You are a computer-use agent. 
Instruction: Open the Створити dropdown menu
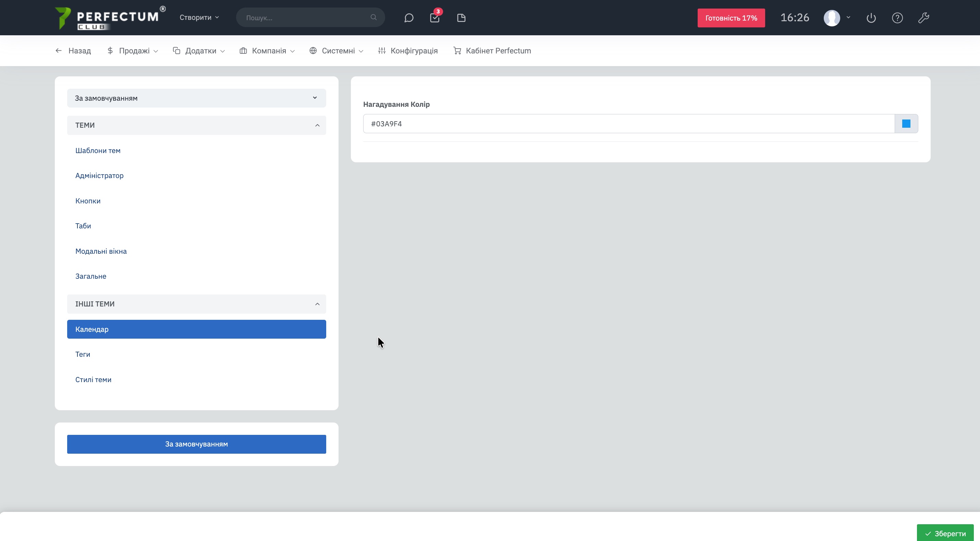coord(199,17)
